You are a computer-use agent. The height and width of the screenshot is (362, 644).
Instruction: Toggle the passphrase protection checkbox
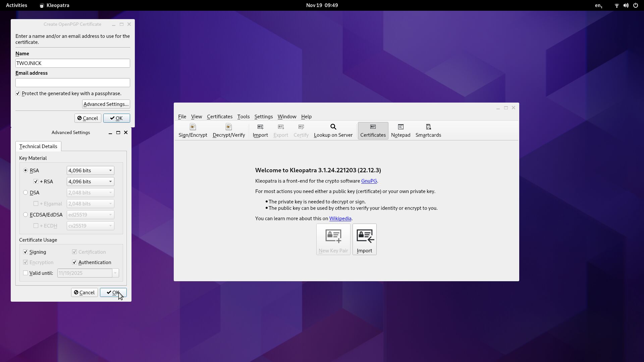(18, 94)
